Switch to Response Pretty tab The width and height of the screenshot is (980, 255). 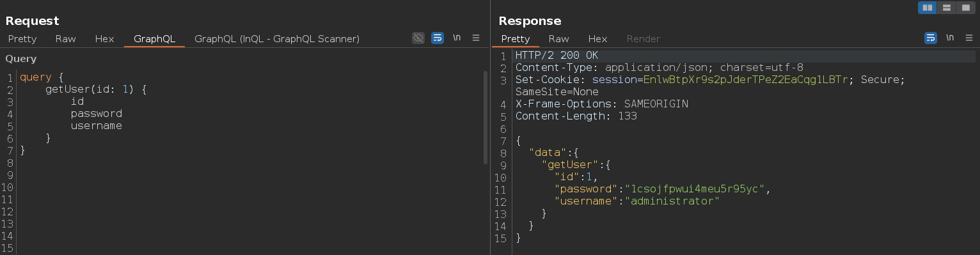point(516,39)
